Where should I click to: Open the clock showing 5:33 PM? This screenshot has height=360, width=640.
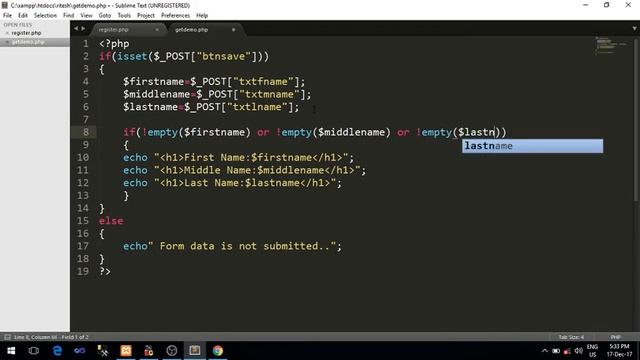tap(619, 351)
